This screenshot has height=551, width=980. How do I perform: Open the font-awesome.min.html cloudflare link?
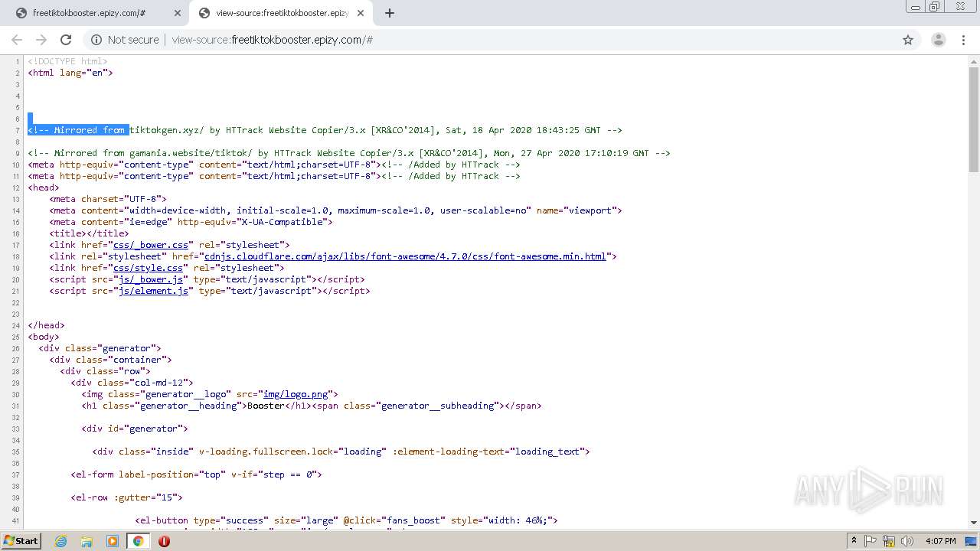[405, 256]
